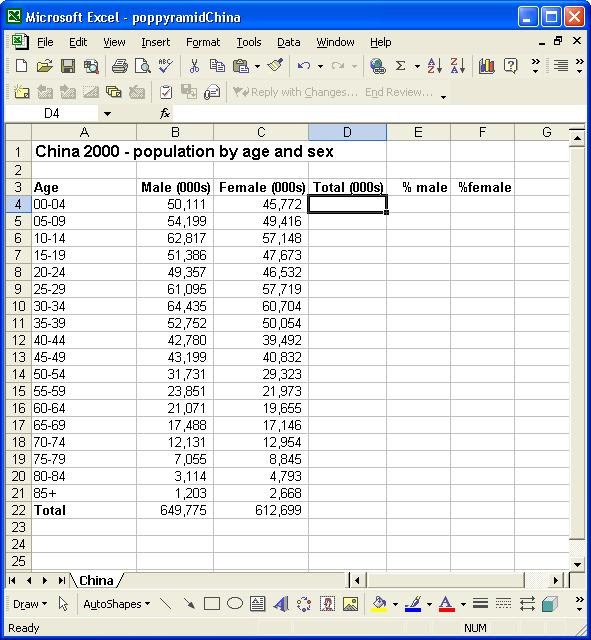Apply the yellow Fill Color swatch
591x640 pixels.
coord(380,604)
